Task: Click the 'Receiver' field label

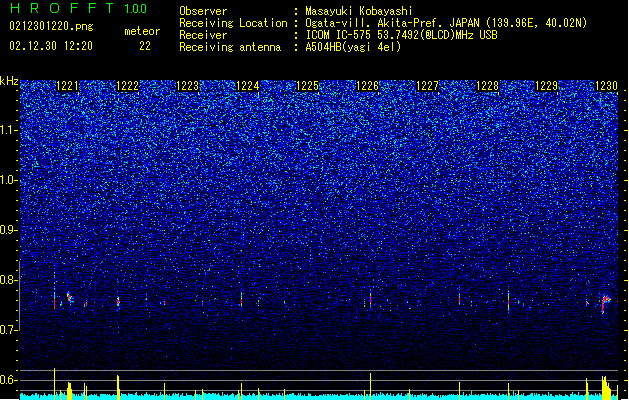Action: pos(203,35)
